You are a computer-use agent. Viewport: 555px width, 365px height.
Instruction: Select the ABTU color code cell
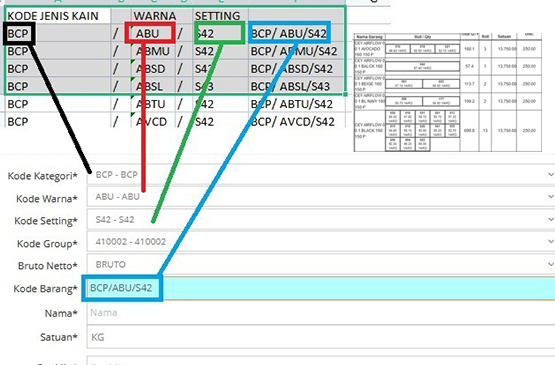click(153, 104)
